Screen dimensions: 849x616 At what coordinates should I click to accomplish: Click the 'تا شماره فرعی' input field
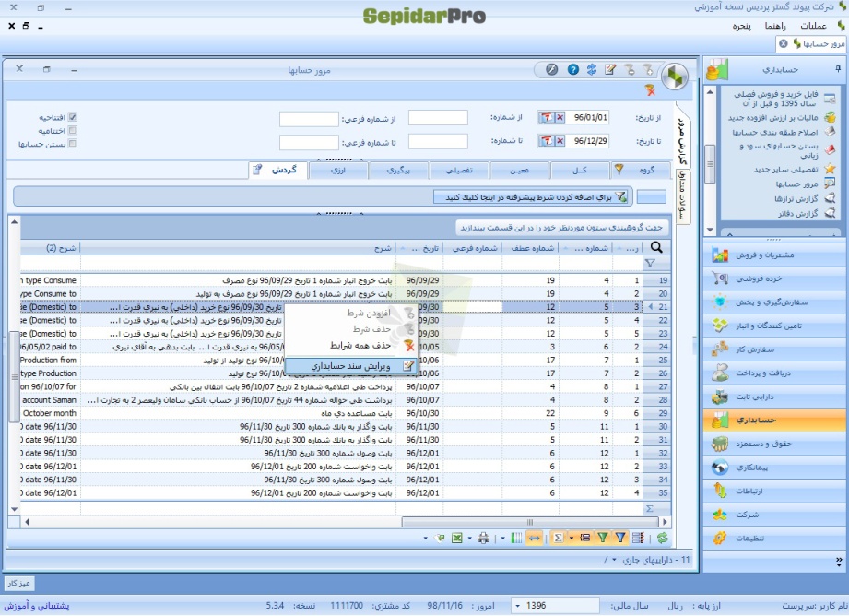click(x=309, y=143)
